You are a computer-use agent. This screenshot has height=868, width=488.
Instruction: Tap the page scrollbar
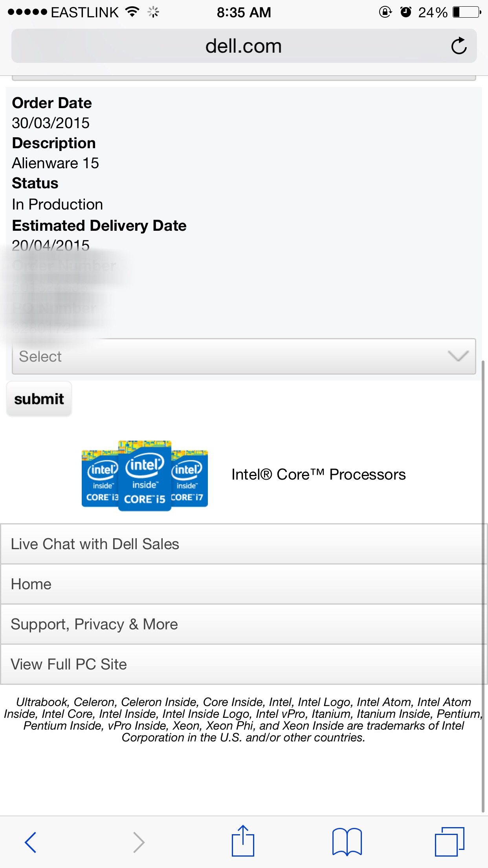(483, 586)
